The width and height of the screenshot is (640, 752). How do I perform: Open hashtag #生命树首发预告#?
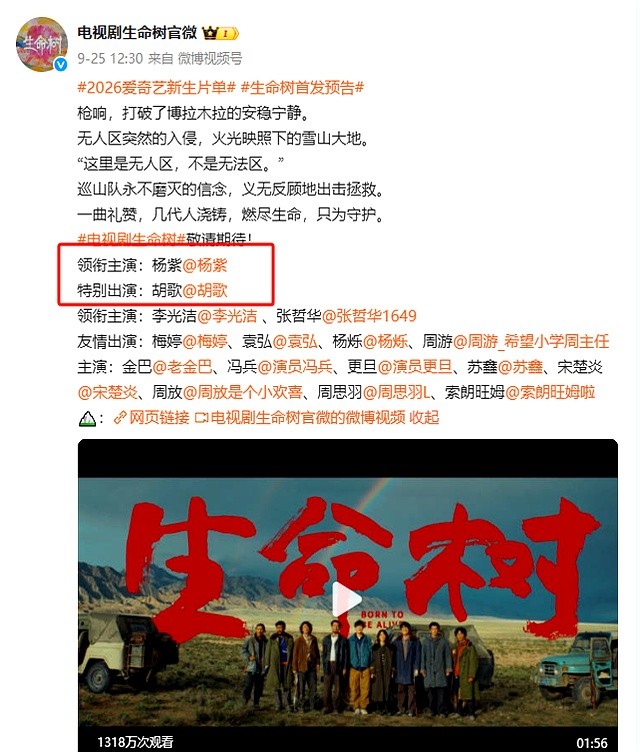tap(302, 87)
